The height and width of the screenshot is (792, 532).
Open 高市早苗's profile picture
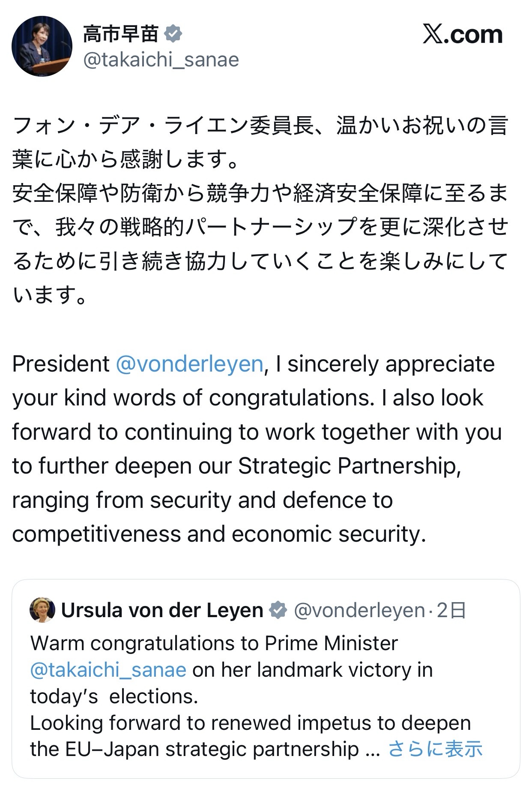pyautogui.click(x=42, y=46)
